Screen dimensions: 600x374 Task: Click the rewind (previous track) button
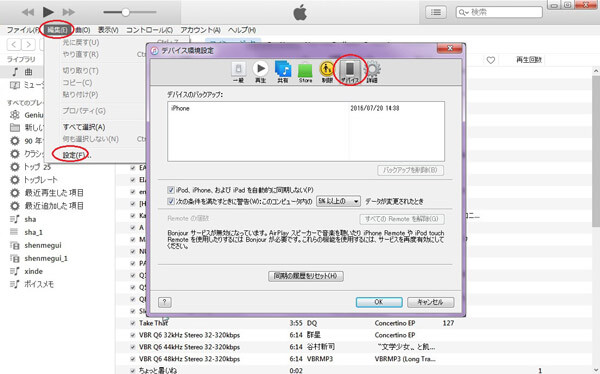point(28,12)
